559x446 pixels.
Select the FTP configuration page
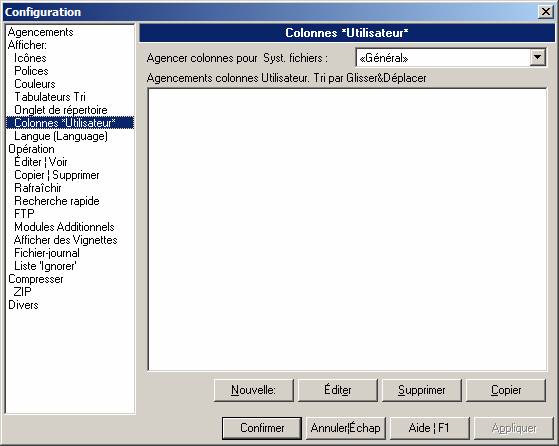(24, 214)
